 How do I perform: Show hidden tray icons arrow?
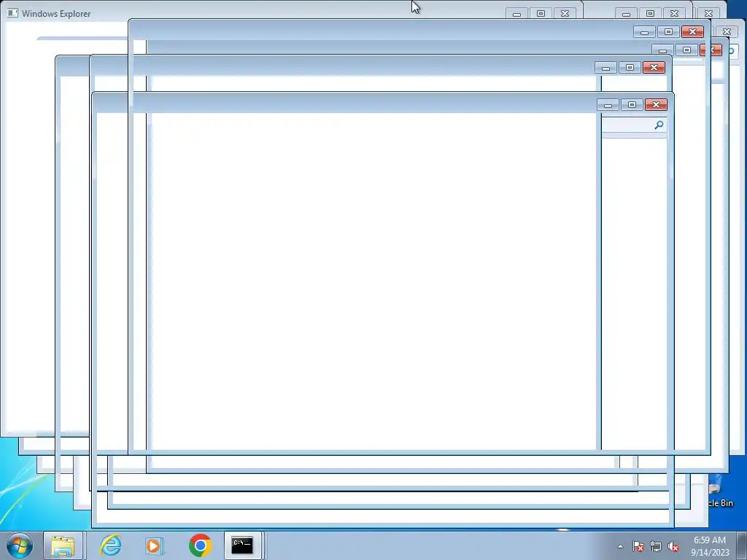click(x=620, y=546)
